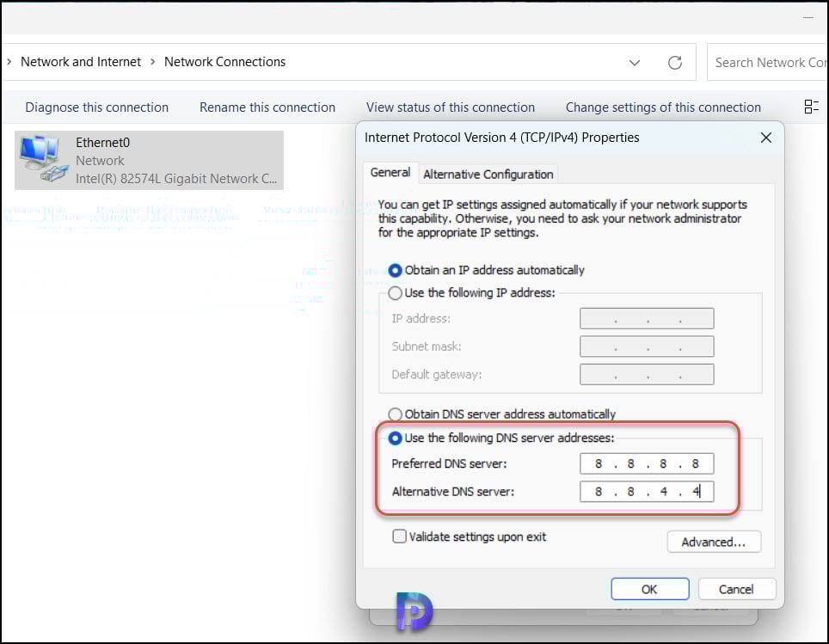Screen dimensions: 829x644
Task: Click the Network and Internet breadcrumb
Action: tap(81, 62)
